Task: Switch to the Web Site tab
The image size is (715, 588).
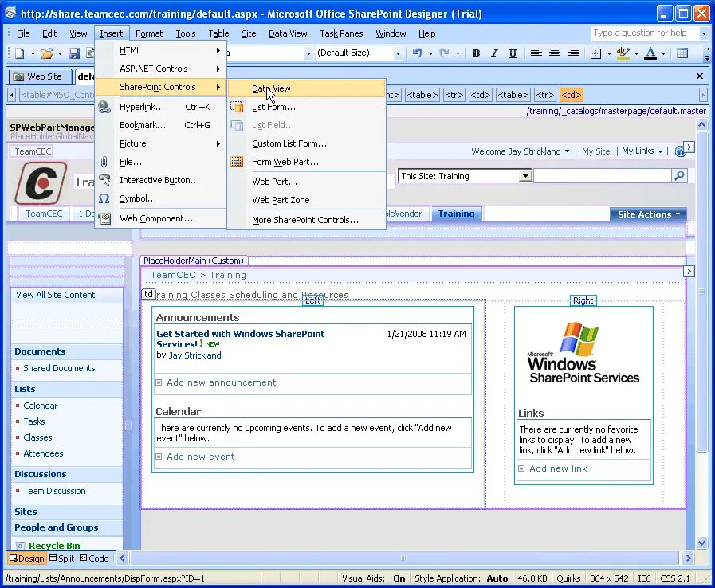Action: click(41, 76)
